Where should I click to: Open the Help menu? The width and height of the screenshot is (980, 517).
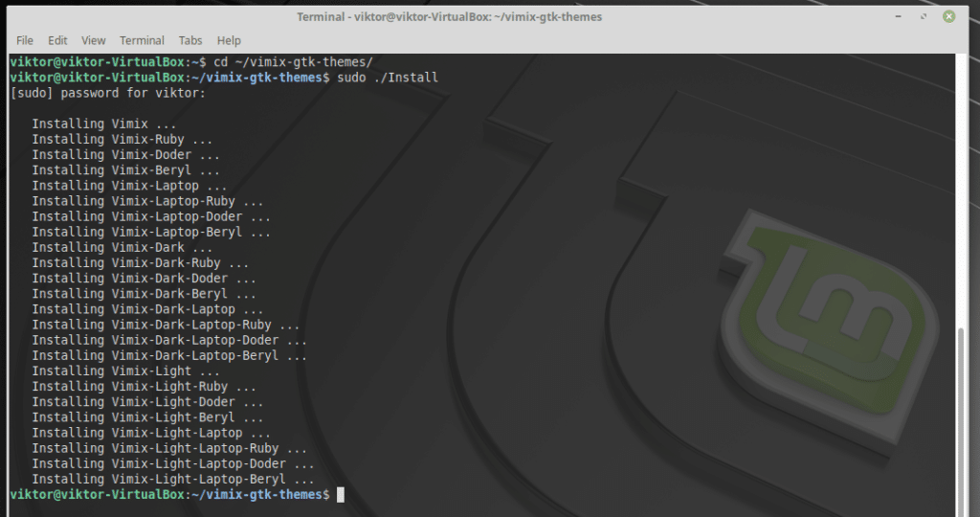click(229, 40)
